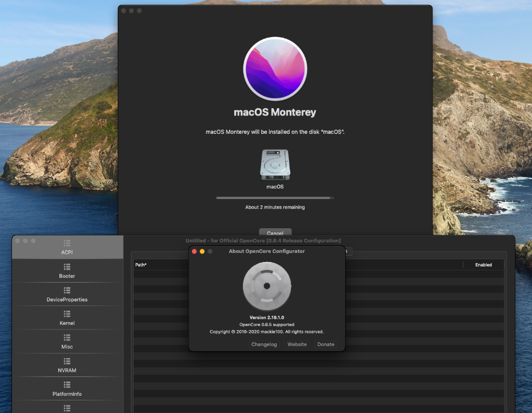The image size is (532, 413).
Task: Open PlatformInfo in the sidebar
Action: click(67, 389)
